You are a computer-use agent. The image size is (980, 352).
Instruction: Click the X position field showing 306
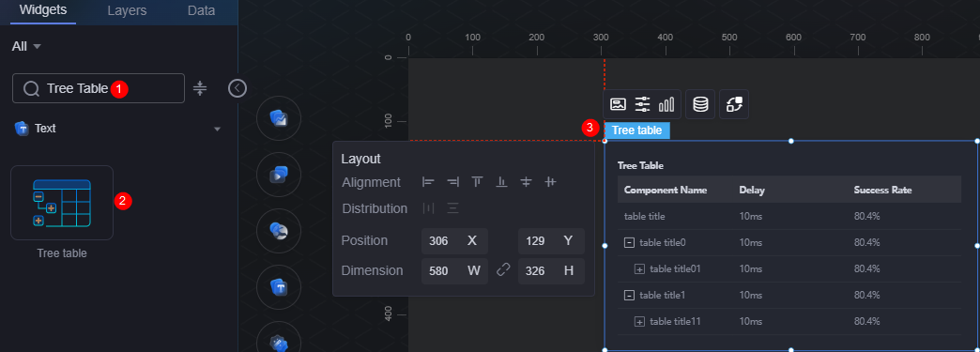tap(454, 240)
